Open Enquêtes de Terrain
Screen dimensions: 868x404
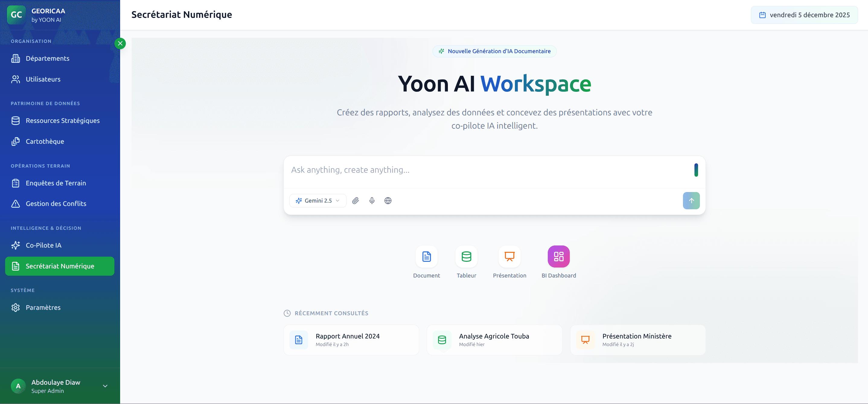pos(56,183)
